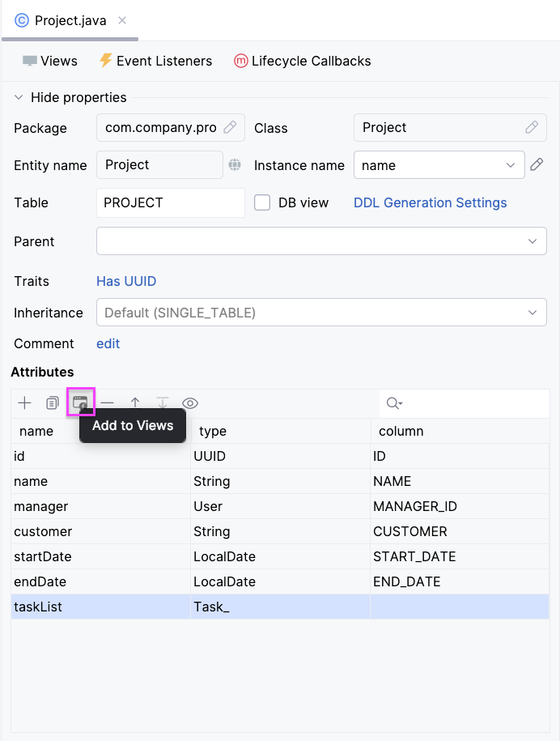560x741 pixels.
Task: Click the Add to Views icon
Action: click(80, 402)
